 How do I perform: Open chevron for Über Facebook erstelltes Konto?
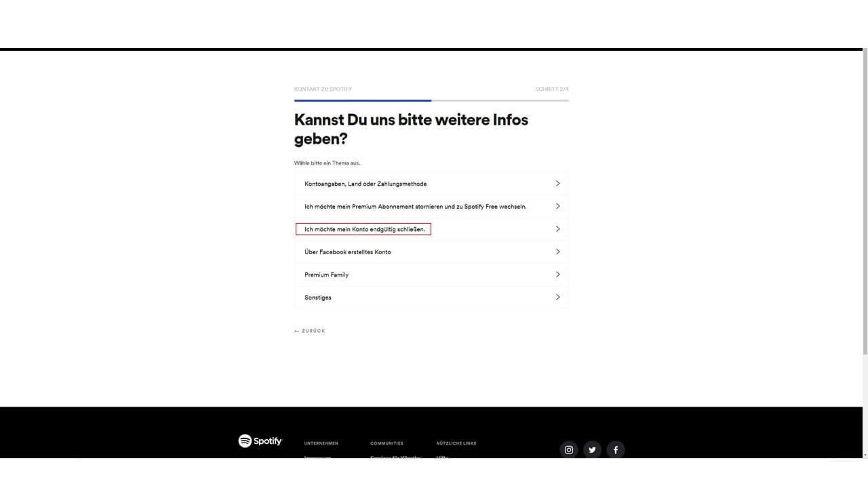pyautogui.click(x=557, y=251)
